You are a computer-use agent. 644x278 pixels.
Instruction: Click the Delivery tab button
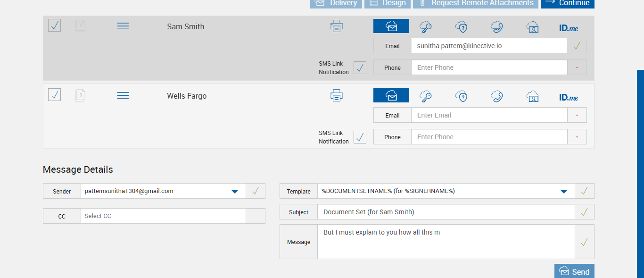[x=336, y=3]
